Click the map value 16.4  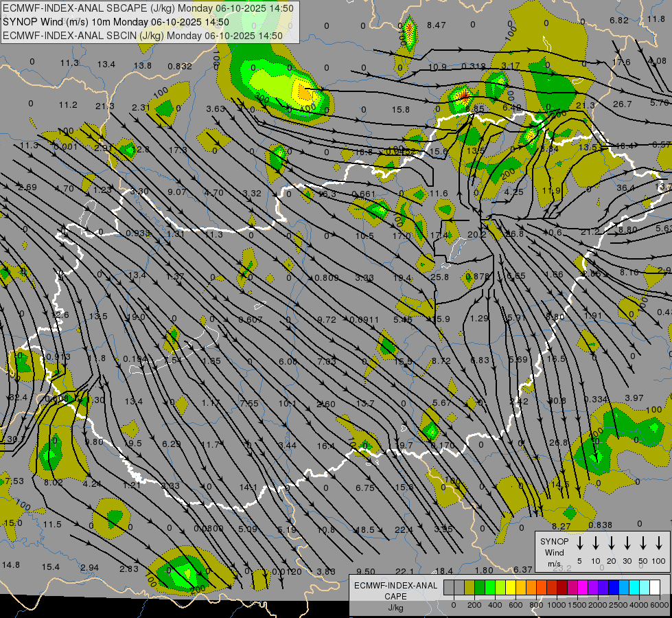326,446
